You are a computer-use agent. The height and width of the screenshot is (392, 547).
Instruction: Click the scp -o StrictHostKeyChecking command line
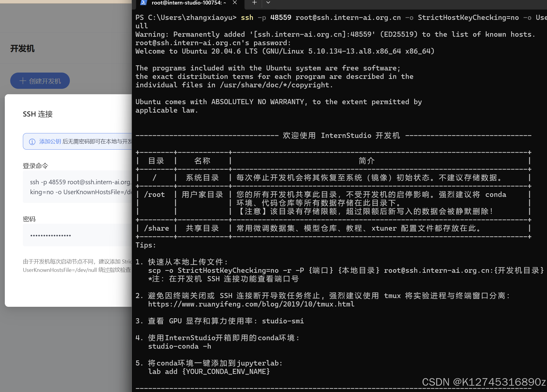[346, 270]
